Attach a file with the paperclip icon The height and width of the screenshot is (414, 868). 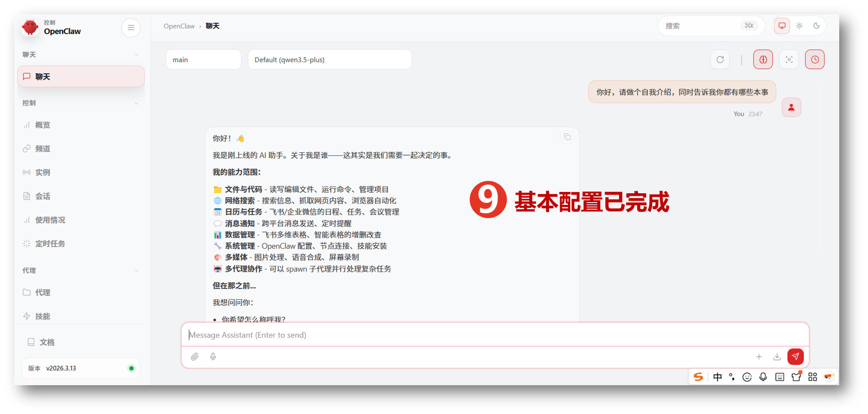point(195,357)
